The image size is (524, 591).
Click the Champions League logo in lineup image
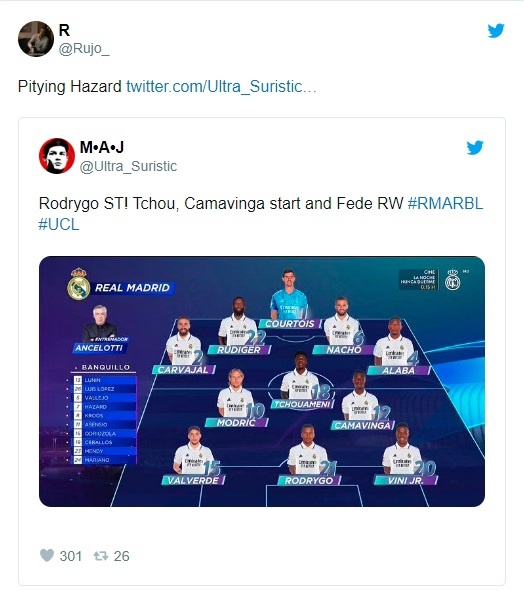pos(452,280)
